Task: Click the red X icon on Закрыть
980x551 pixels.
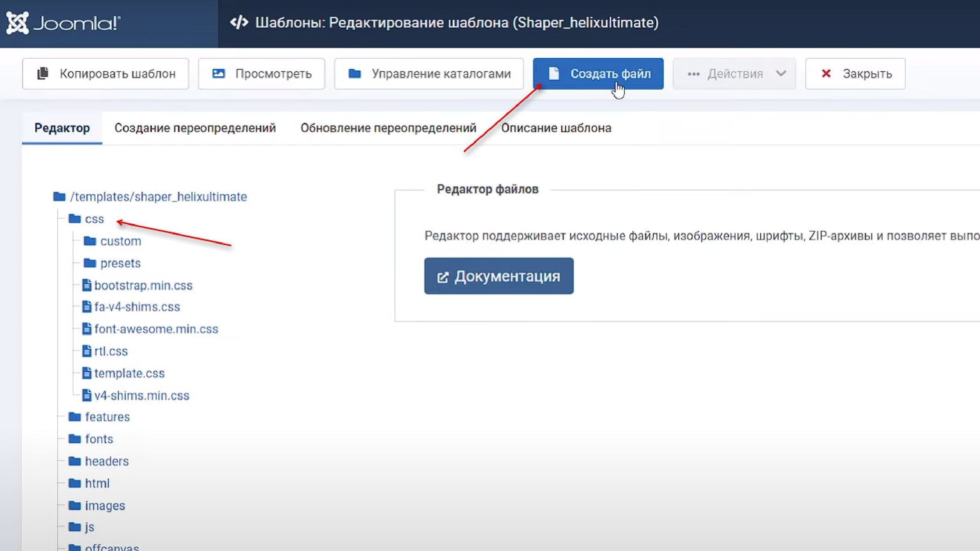Action: coord(826,73)
